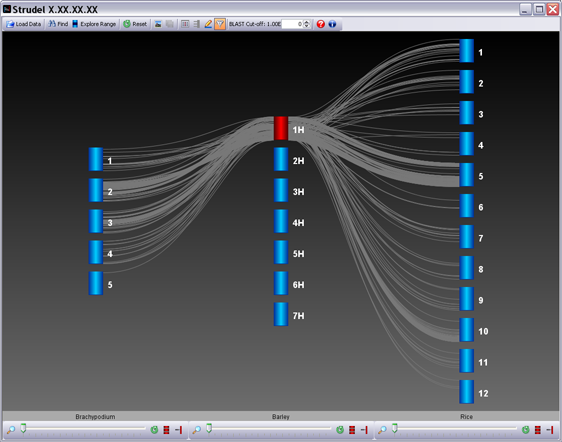The image size is (562, 442).
Task: Toggle the orange filter funnel button
Action: (220, 24)
